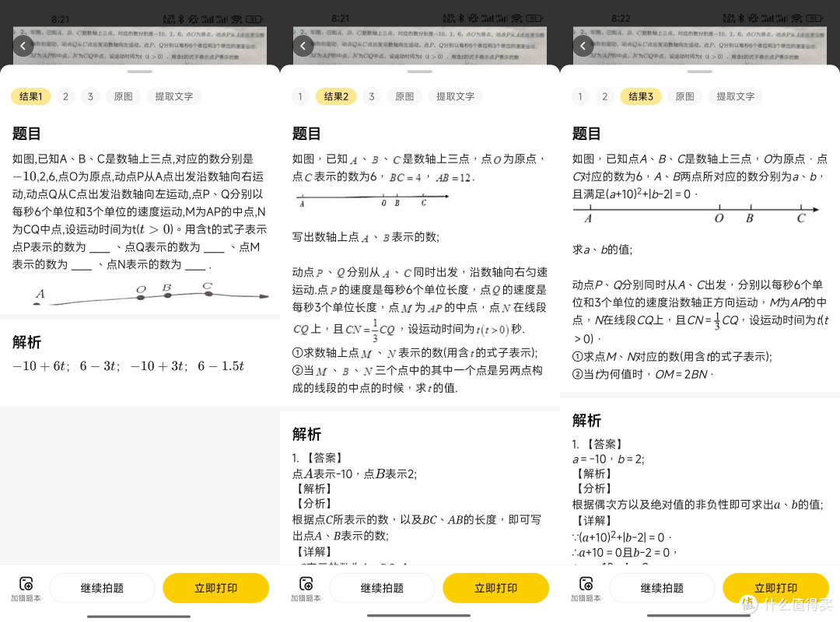Tap the text '点A表示-10，点B表示2;'
The width and height of the screenshot is (840, 622).
(354, 473)
